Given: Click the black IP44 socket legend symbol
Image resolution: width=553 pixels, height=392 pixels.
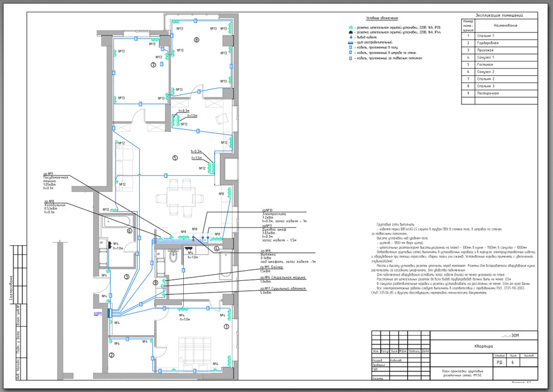Looking at the screenshot, I should coord(350,32).
